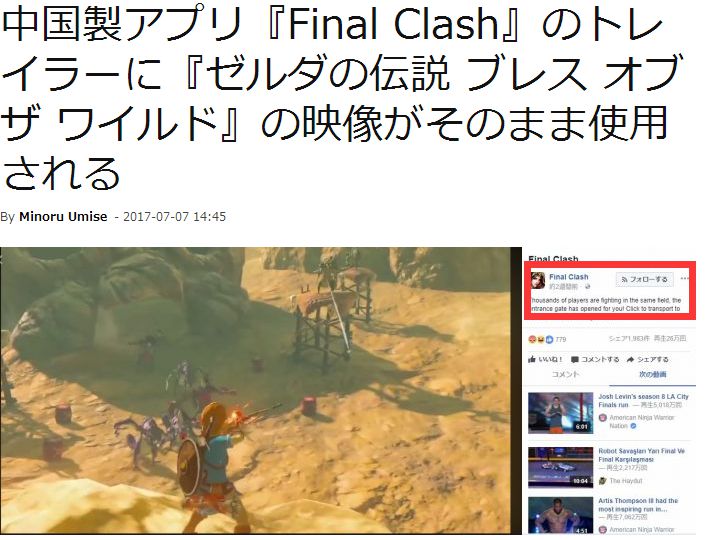
Task: Click the verified badge beside Nation
Action: click(x=633, y=426)
